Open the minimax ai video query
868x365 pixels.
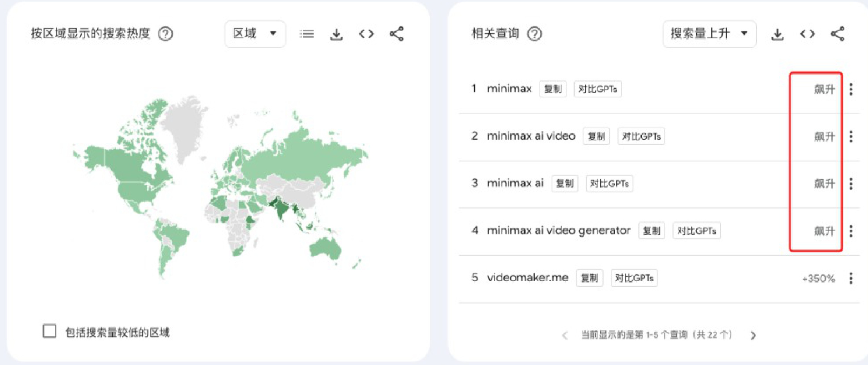coord(531,136)
